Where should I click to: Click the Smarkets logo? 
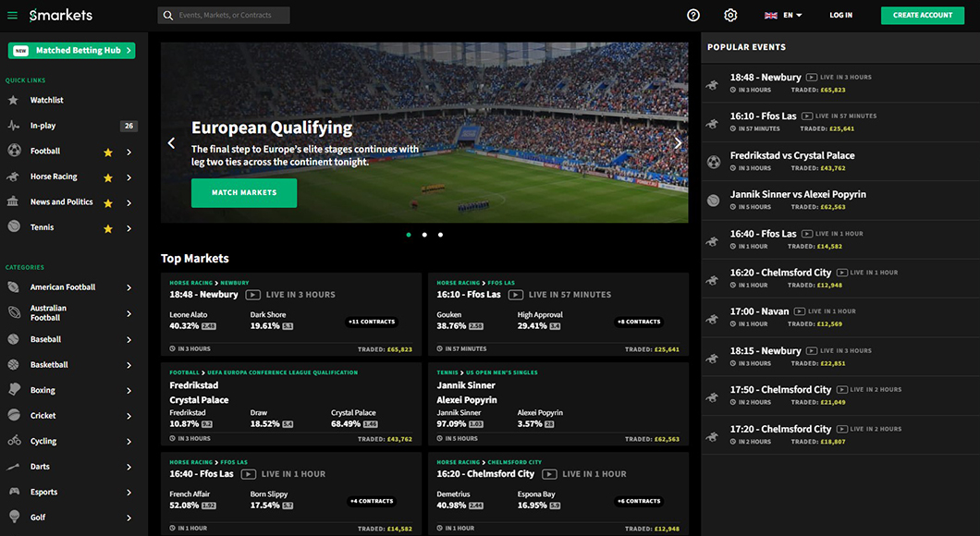(61, 15)
